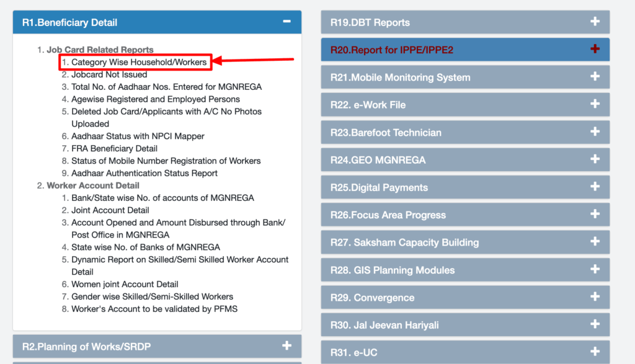Collapse R1.Beneficiary Detail with minus icon
The width and height of the screenshot is (635, 364).
286,22
